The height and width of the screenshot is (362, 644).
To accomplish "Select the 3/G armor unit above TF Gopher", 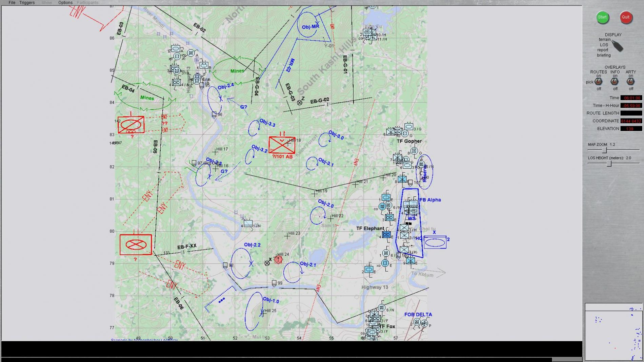I will click(409, 127).
